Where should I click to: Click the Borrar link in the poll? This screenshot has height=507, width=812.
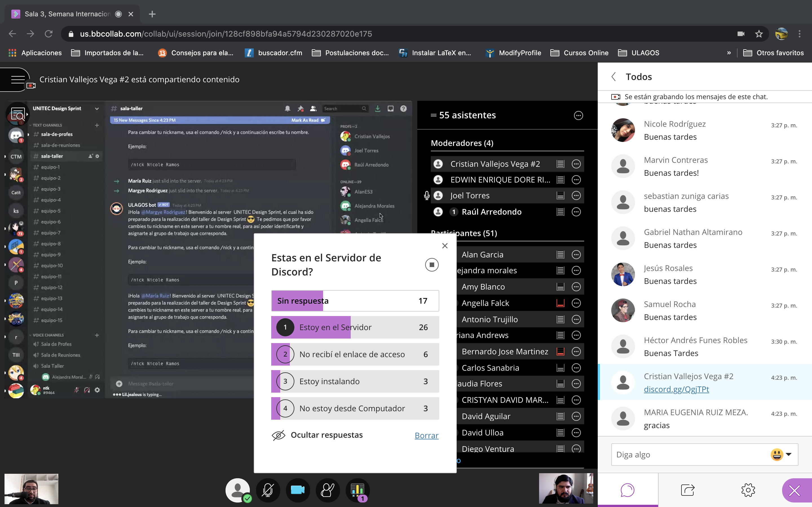pyautogui.click(x=426, y=435)
